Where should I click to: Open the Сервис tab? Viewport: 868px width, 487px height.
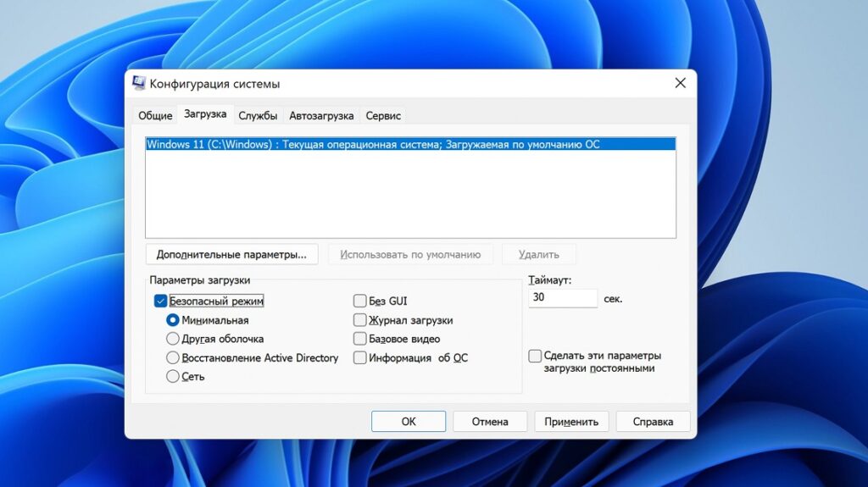pos(383,116)
